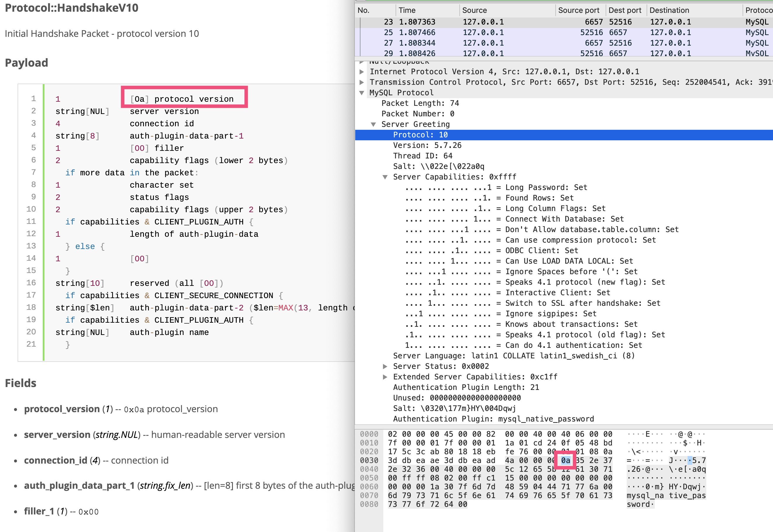The image size is (773, 532).
Task: Select the Version: 5.7.26 field
Action: (427, 145)
